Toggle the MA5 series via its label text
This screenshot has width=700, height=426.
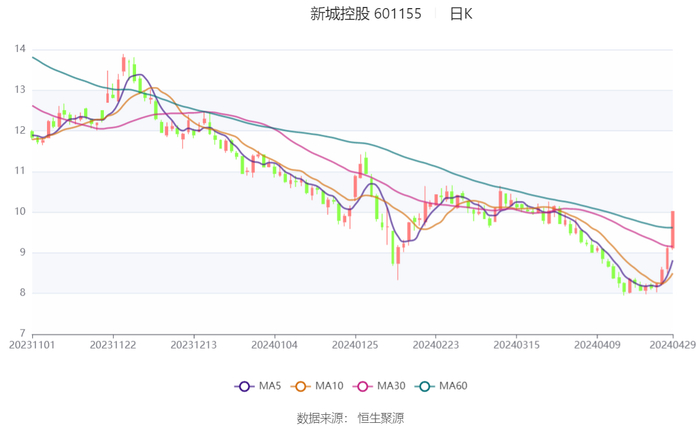point(269,386)
